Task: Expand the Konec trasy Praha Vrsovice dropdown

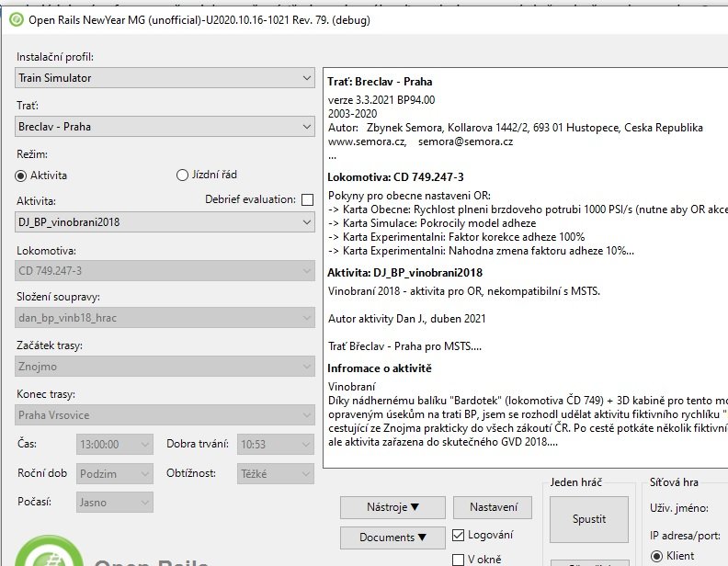Action: coord(165,414)
